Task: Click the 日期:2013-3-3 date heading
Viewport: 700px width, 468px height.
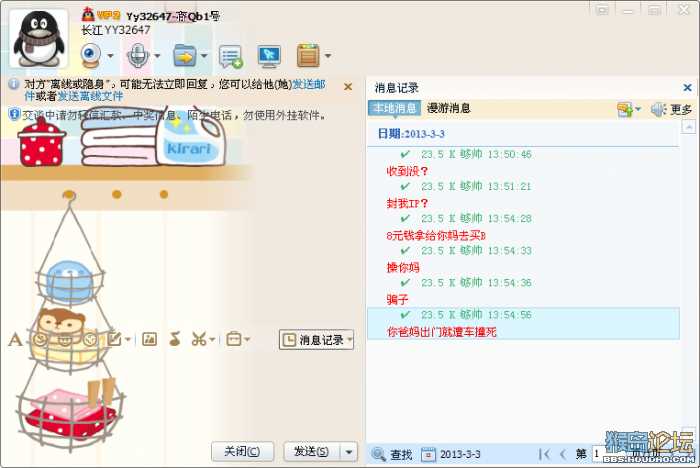Action: [411, 134]
